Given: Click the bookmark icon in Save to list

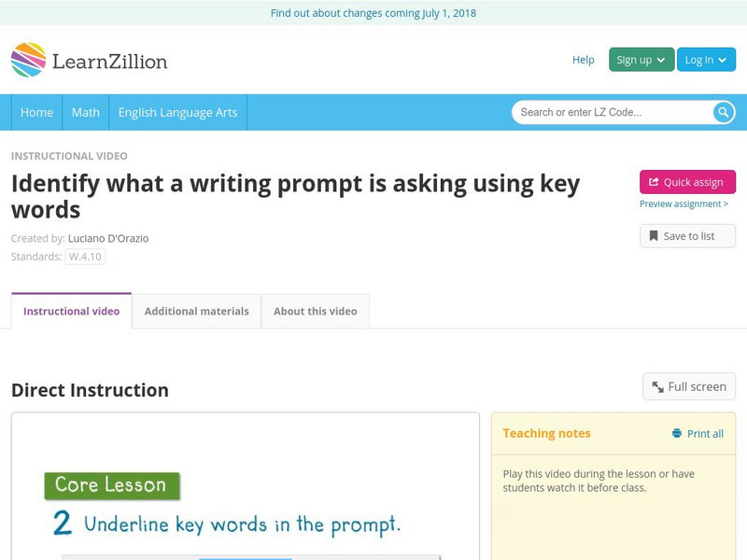Looking at the screenshot, I should [654, 235].
